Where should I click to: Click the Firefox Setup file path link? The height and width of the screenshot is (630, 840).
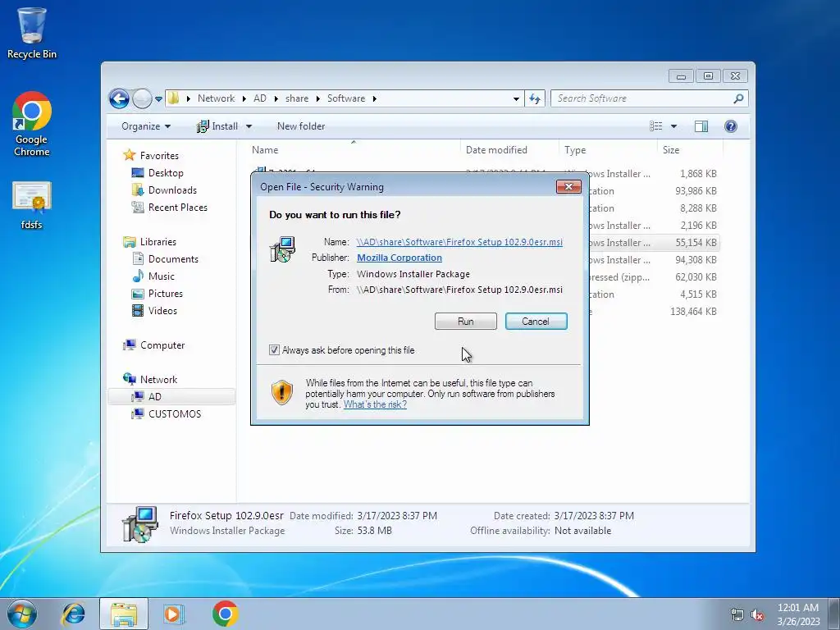pos(459,242)
